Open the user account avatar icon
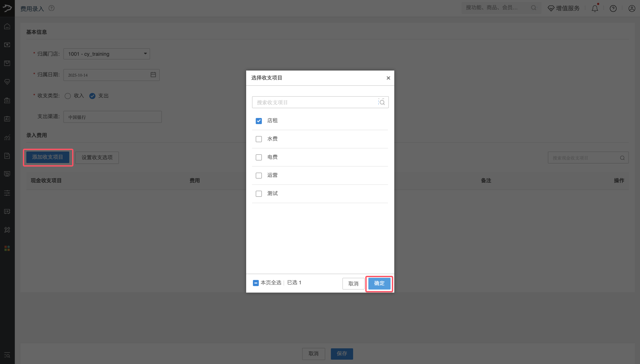The height and width of the screenshot is (364, 640). coord(631,8)
